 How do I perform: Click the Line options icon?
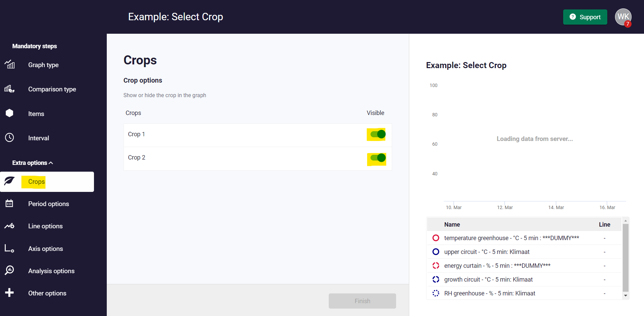click(9, 226)
